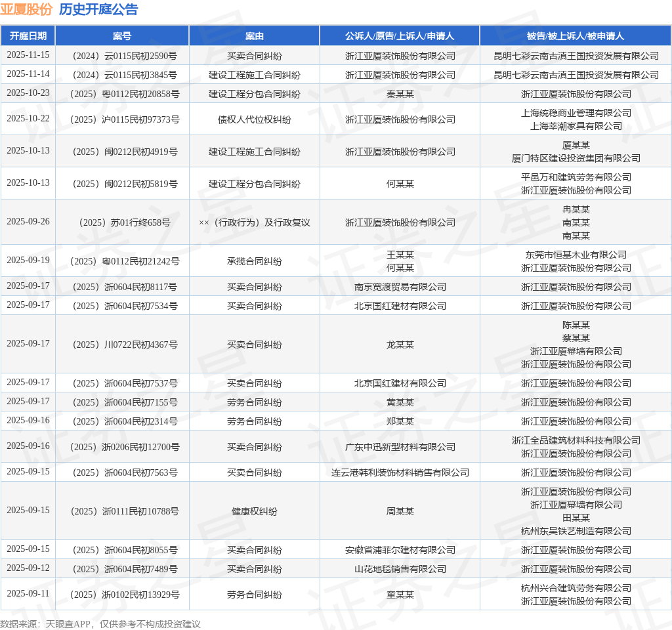This screenshot has height=630, width=672.
Task: Click plaintiff 山花地毯销售有限公司
Action: coord(400,569)
